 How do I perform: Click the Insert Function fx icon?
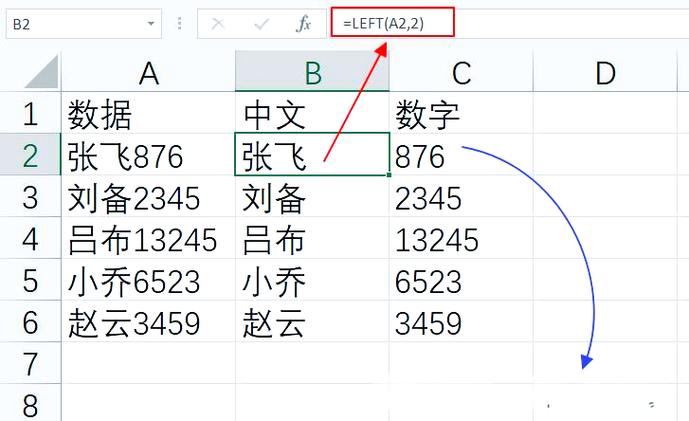click(x=303, y=23)
